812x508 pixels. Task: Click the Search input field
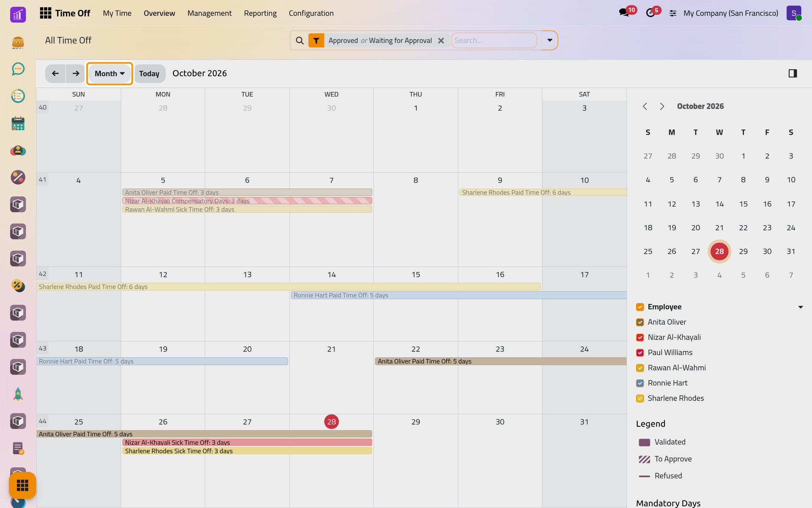494,41
